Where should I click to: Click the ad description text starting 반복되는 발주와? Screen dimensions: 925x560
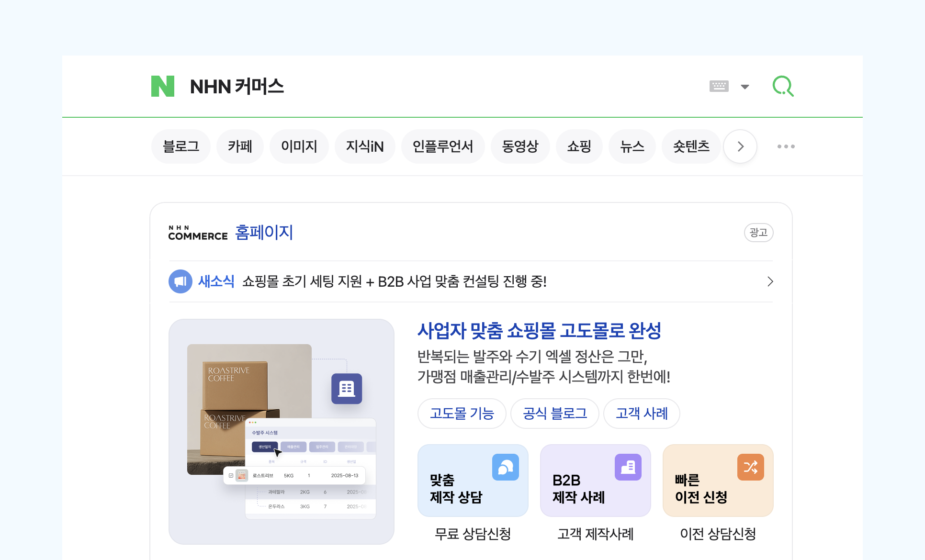(544, 367)
